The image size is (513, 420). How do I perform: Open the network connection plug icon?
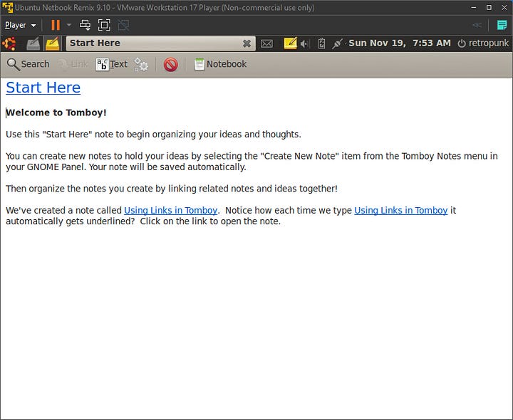337,43
